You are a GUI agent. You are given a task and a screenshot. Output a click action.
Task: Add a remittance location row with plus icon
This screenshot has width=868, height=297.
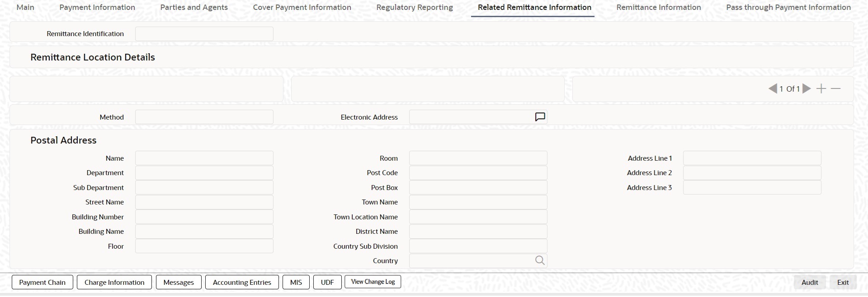point(821,89)
